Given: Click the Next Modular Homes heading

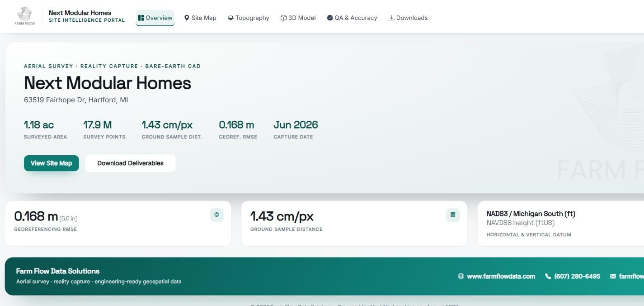Looking at the screenshot, I should 108,83.
